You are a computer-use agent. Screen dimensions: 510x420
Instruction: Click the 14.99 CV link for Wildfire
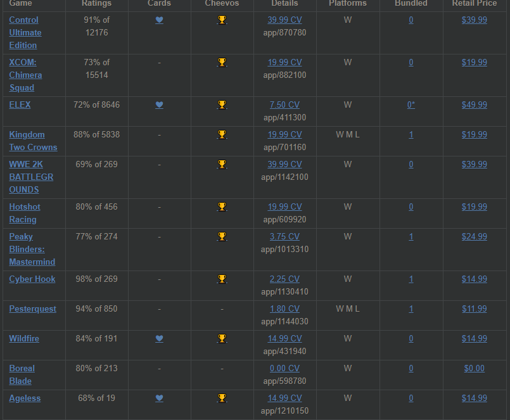[x=284, y=338]
